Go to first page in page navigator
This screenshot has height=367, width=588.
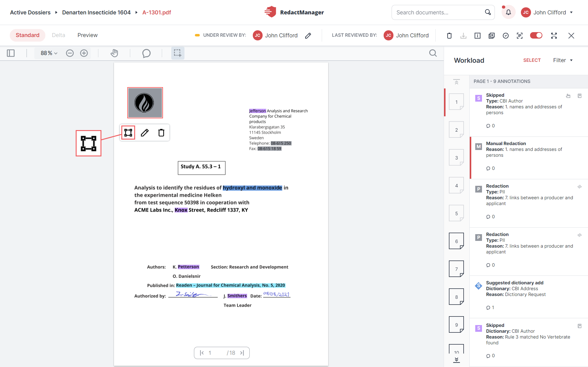(202, 353)
